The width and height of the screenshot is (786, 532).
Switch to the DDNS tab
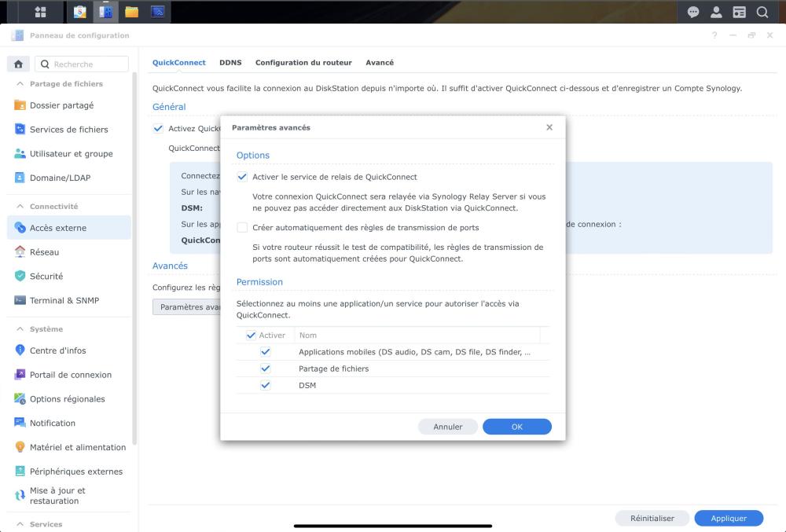pos(230,63)
